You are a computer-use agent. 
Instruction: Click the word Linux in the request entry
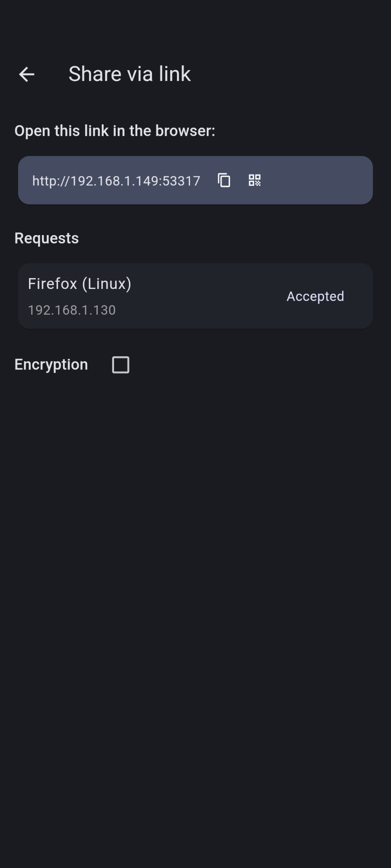pyautogui.click(x=107, y=284)
